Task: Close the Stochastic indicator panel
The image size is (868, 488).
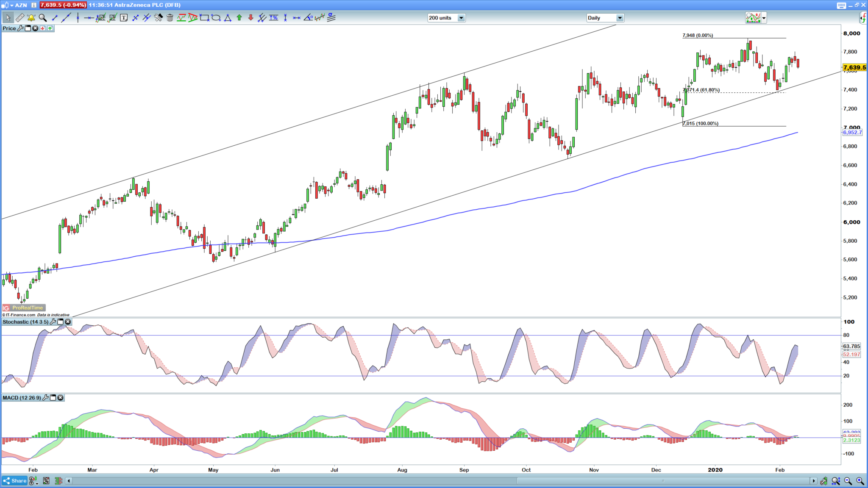Action: pyautogui.click(x=68, y=322)
